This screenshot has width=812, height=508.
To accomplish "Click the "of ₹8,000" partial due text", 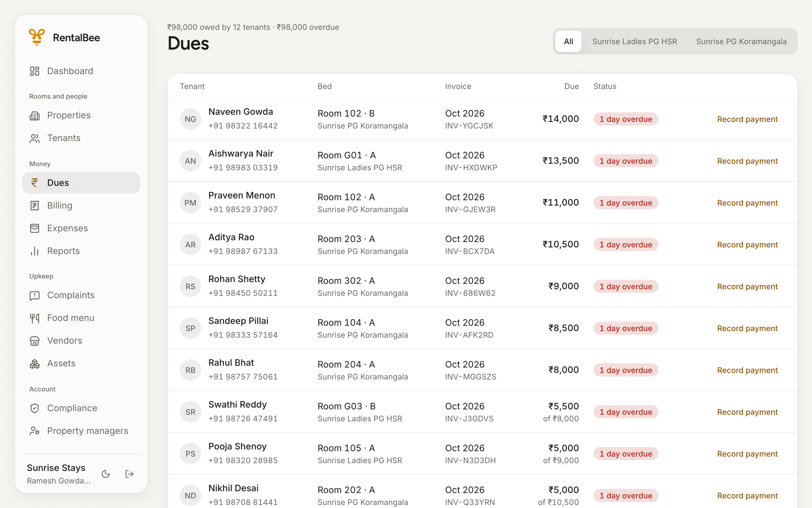I will click(x=561, y=419).
